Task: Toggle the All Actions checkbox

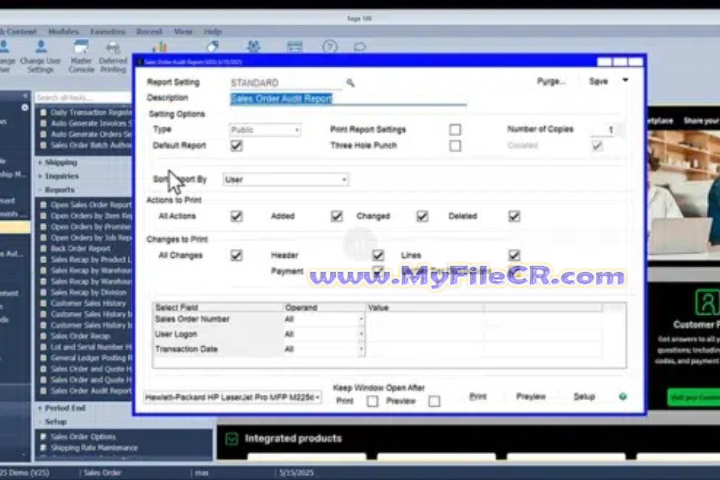Action: [236, 216]
